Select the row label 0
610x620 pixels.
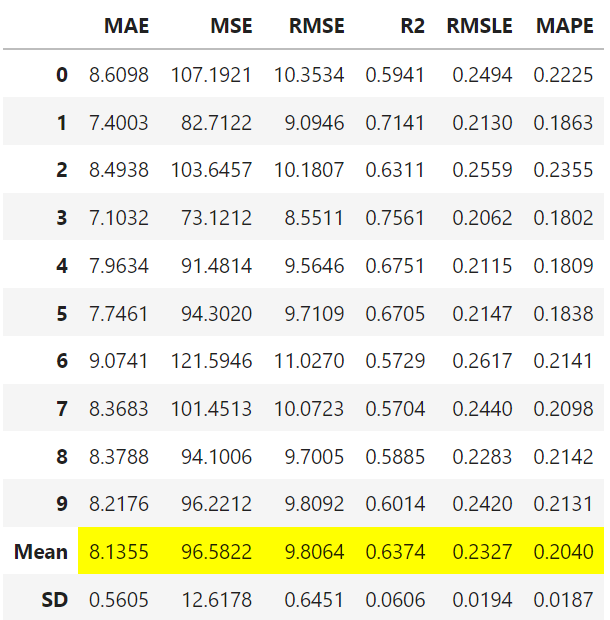(62, 75)
